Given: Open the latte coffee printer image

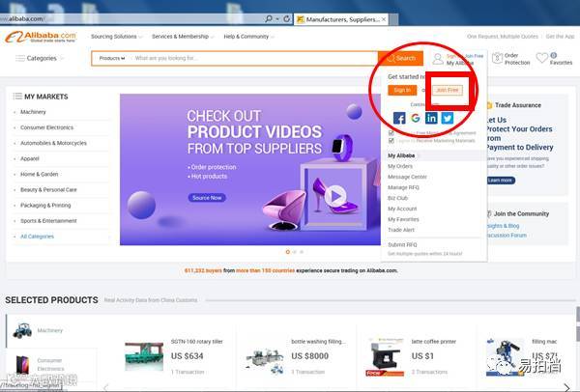Looking at the screenshot, I should 385,356.
